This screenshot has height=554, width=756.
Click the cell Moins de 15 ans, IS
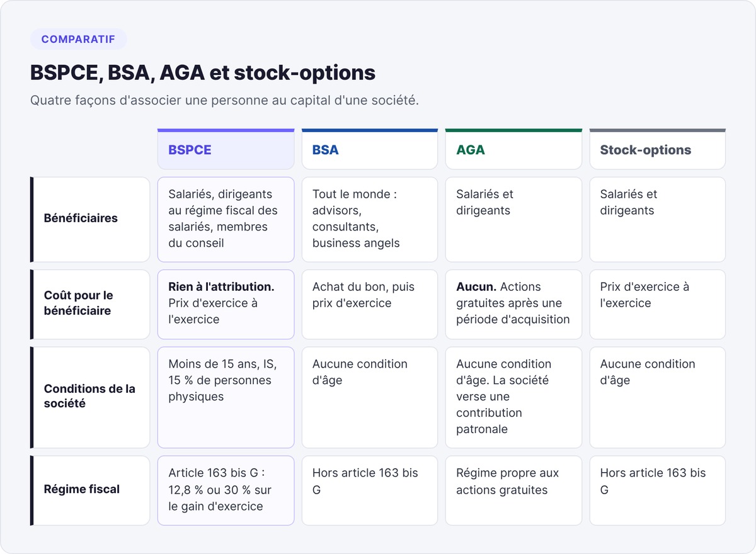(226, 397)
